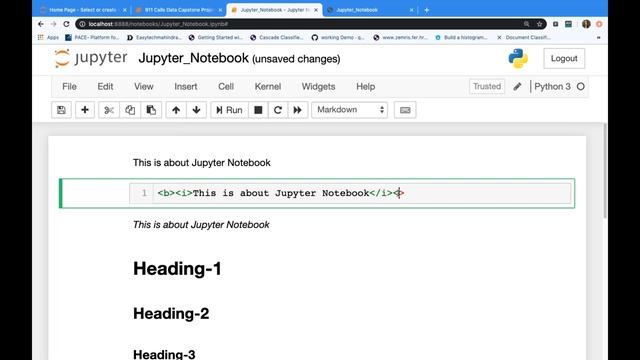640x360 pixels.
Task: Switch to 911 Calls Data Capstone tab
Action: coord(178,10)
